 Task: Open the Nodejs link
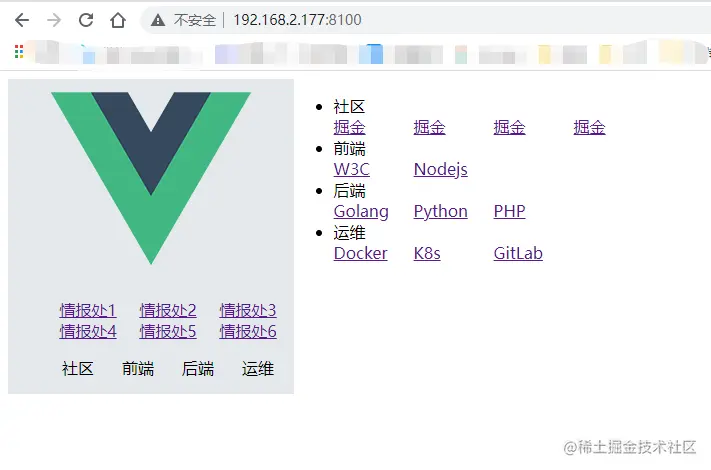point(441,170)
